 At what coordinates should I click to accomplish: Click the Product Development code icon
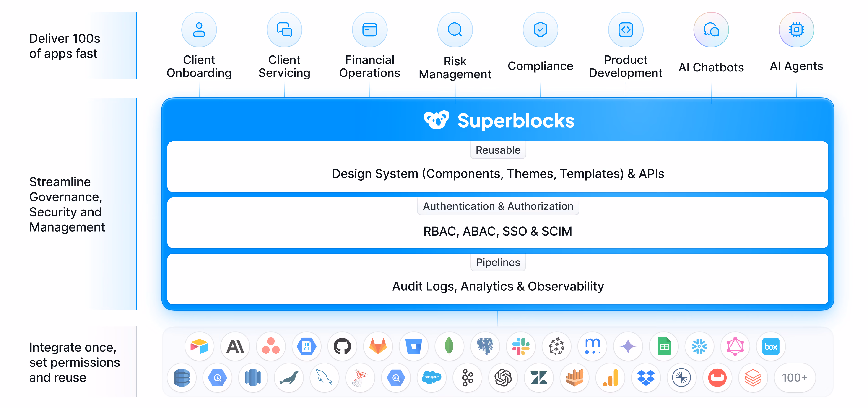coord(626,30)
